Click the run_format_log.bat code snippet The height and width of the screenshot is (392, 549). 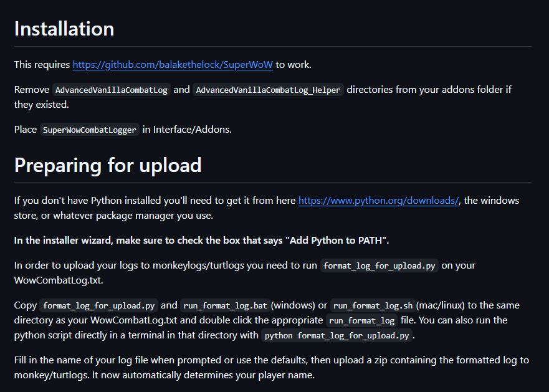[226, 306]
